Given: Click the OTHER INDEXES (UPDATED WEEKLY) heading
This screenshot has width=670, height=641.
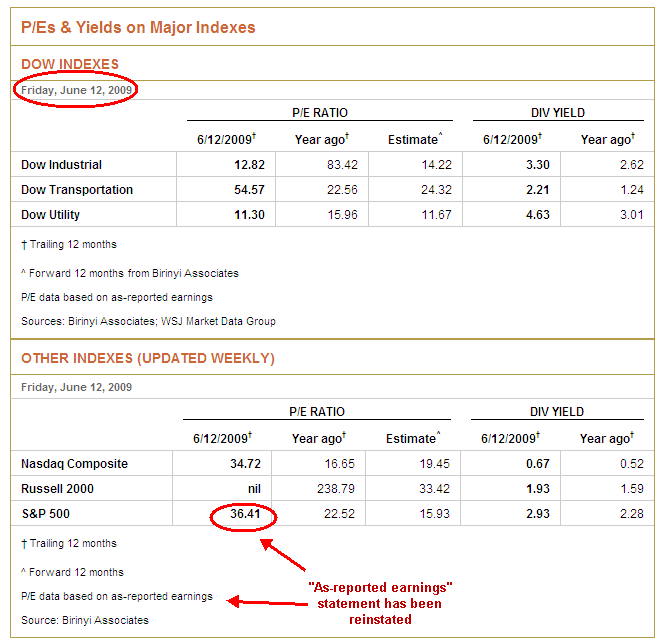Looking at the screenshot, I should 147,358.
